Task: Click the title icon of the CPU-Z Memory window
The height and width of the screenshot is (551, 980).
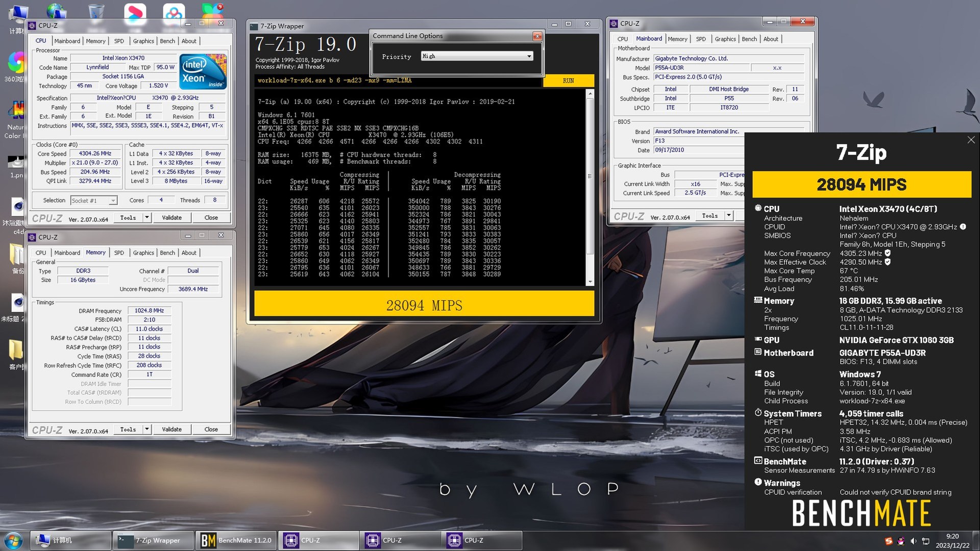Action: 32,237
